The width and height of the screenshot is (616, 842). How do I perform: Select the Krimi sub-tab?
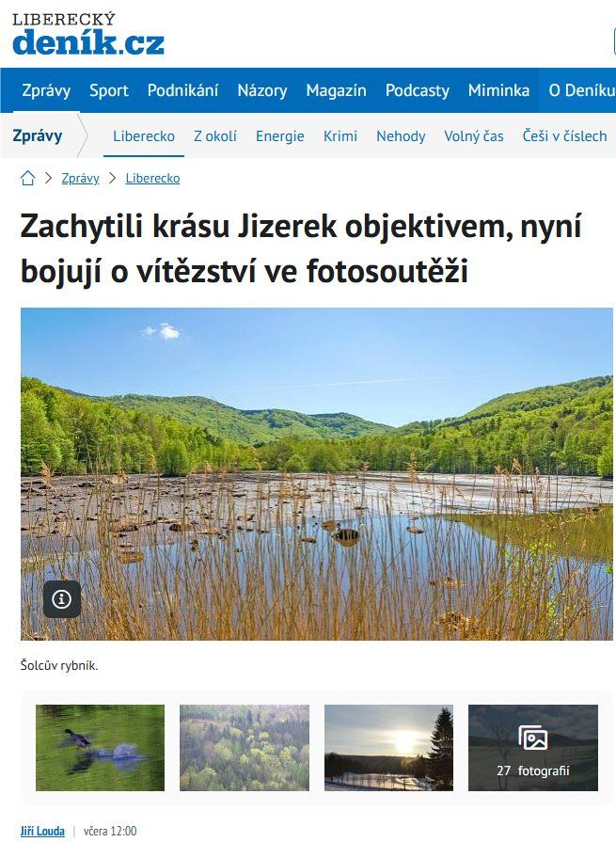[x=340, y=135]
